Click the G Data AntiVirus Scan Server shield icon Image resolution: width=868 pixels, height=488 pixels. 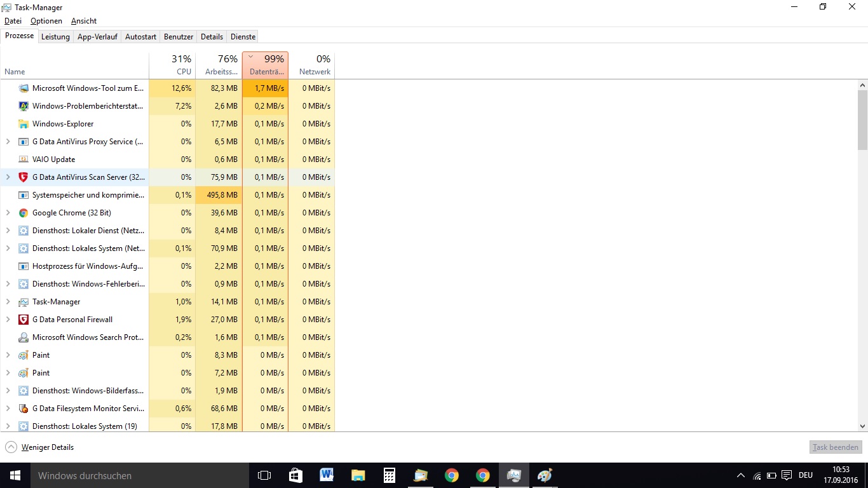pyautogui.click(x=24, y=177)
